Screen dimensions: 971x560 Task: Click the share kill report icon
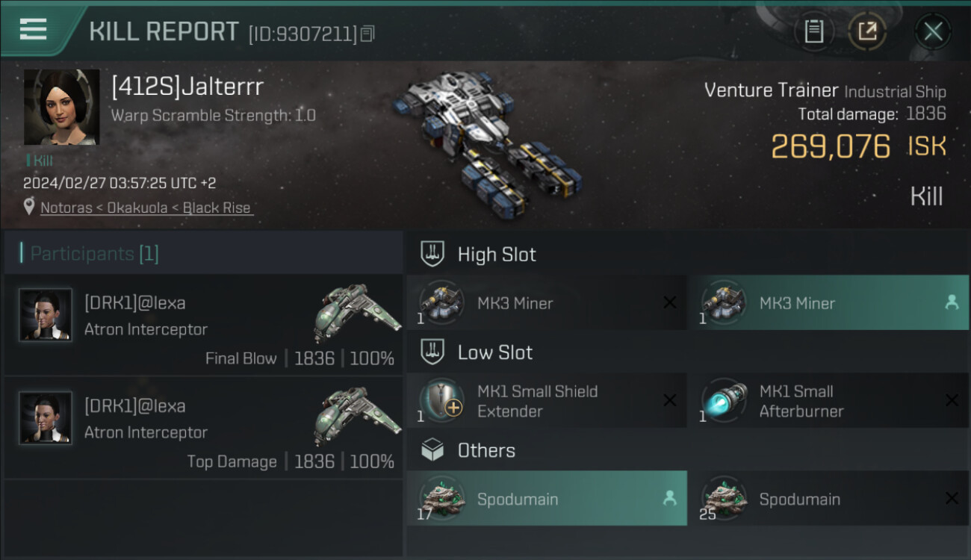click(867, 31)
